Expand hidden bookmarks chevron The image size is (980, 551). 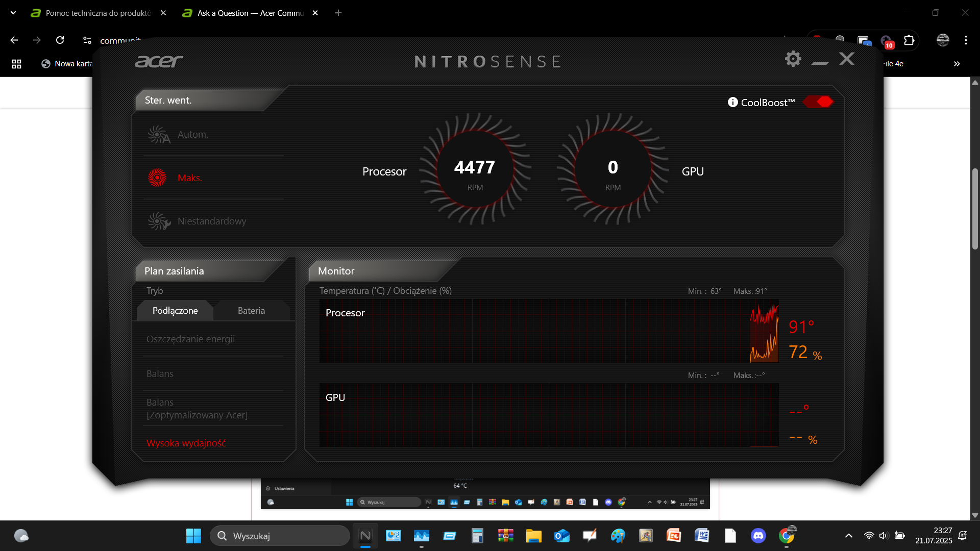click(x=957, y=64)
